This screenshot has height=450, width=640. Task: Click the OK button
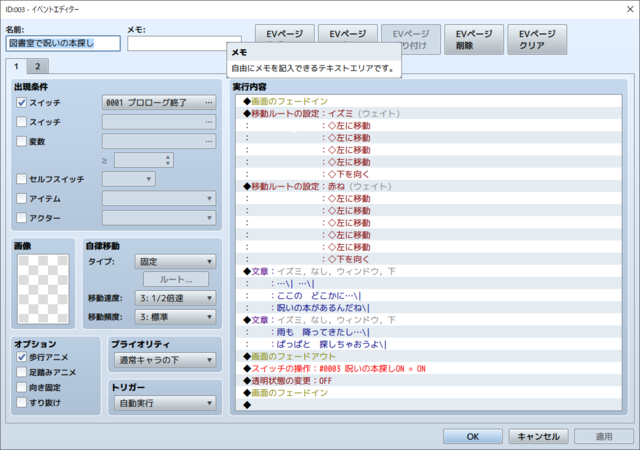473,437
